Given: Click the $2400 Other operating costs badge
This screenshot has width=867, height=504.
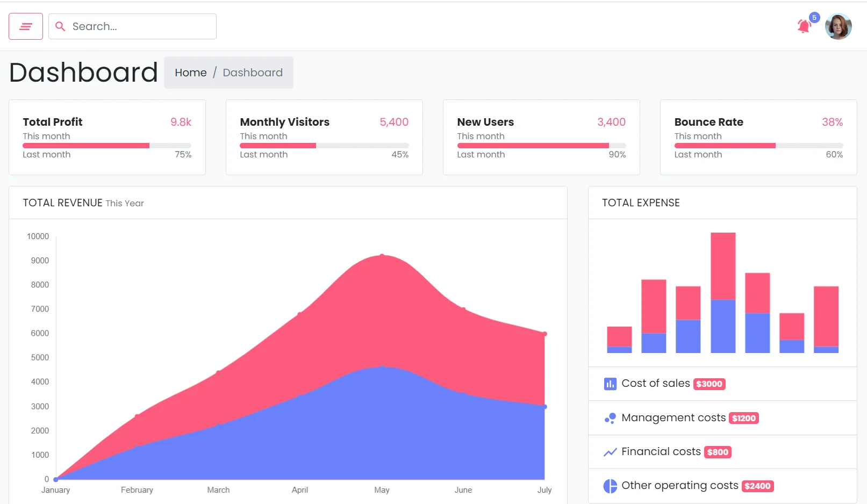Looking at the screenshot, I should click(x=757, y=486).
